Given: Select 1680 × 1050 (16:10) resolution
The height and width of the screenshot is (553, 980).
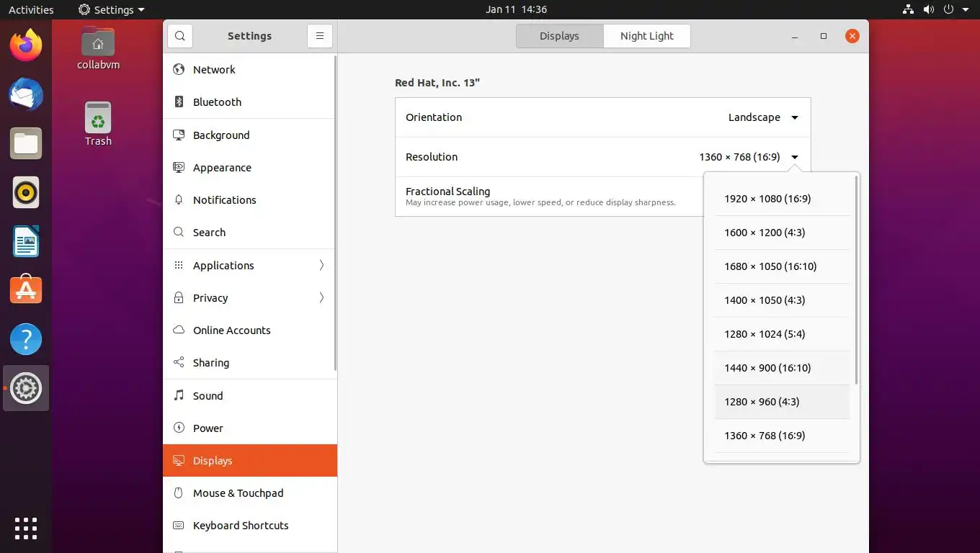Looking at the screenshot, I should tap(782, 266).
